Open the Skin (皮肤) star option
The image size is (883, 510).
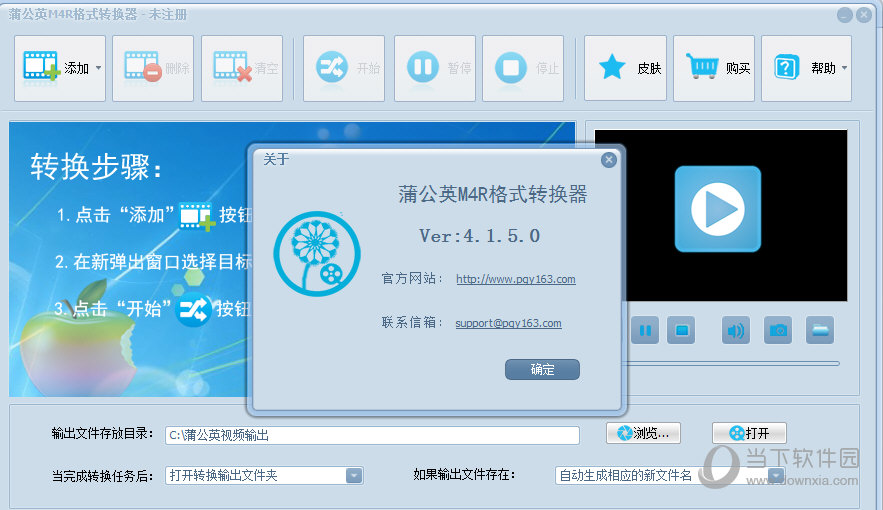pyautogui.click(x=625, y=69)
